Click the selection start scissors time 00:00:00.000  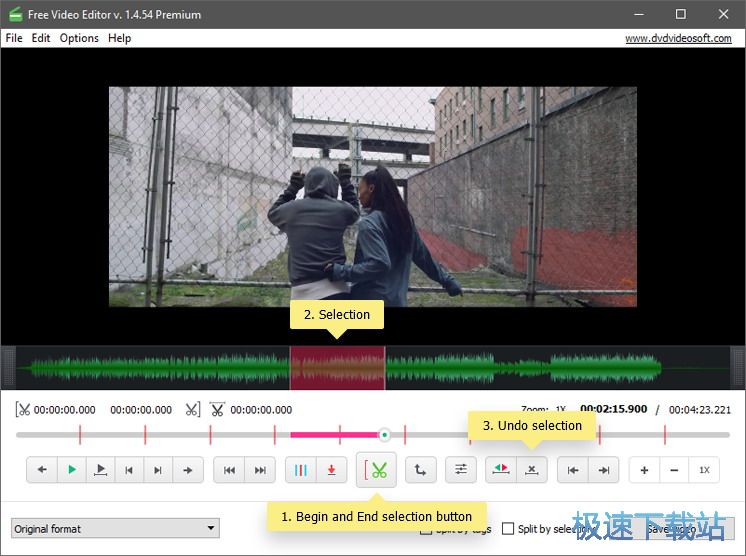pos(64,410)
